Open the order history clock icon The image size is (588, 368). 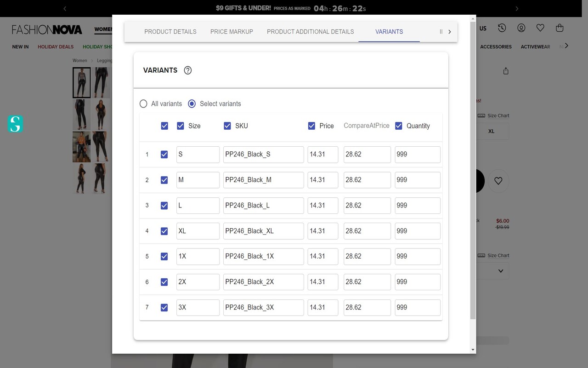(502, 28)
